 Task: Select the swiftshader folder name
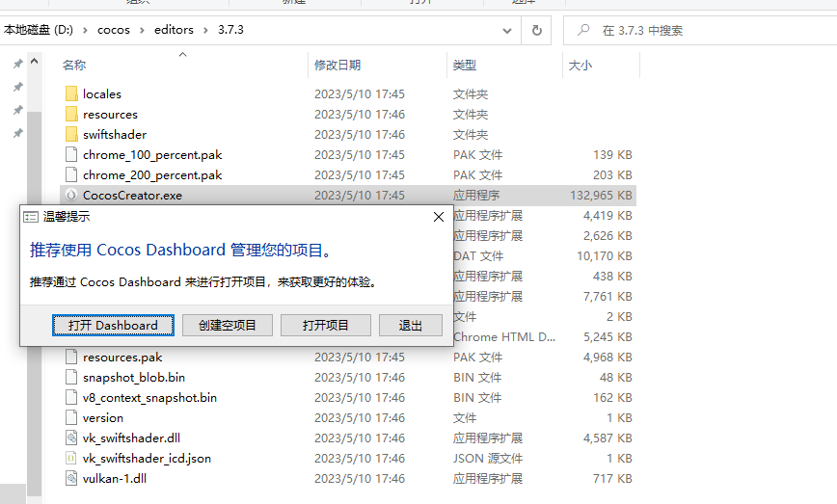point(114,134)
